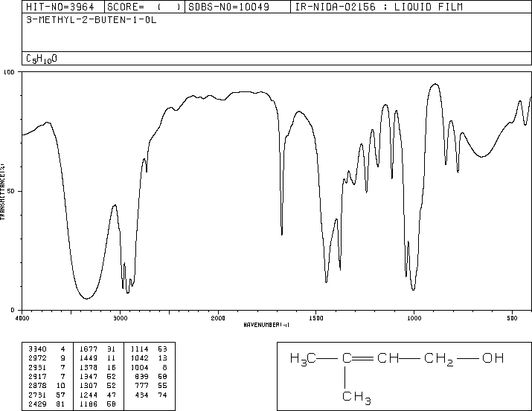Click the 50 transmittance axis label
Viewport: 532px width, 411px height.
coord(10,192)
